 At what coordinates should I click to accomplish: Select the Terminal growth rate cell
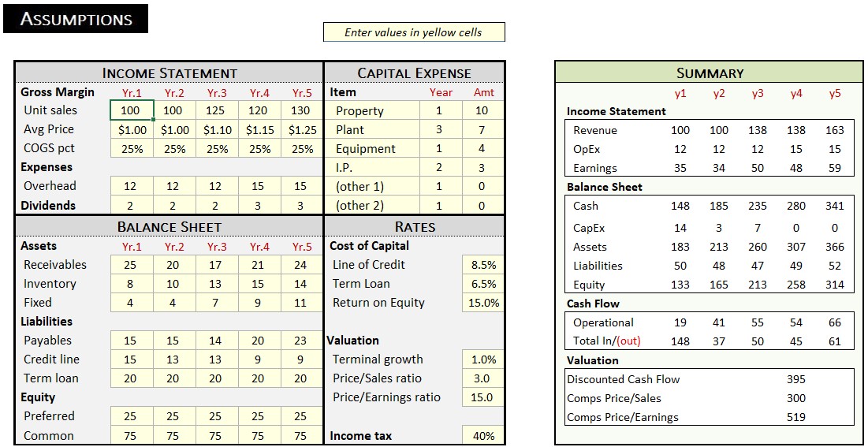click(482, 359)
